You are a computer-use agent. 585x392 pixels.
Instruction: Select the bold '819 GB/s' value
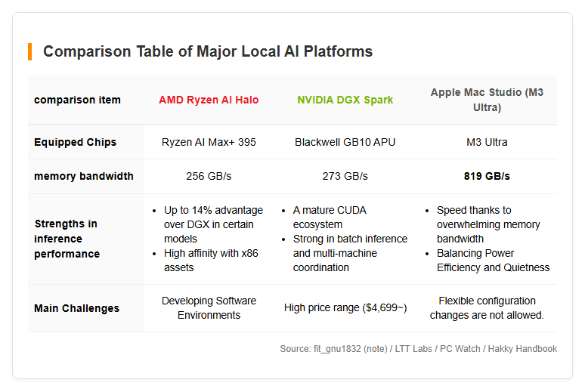point(487,176)
